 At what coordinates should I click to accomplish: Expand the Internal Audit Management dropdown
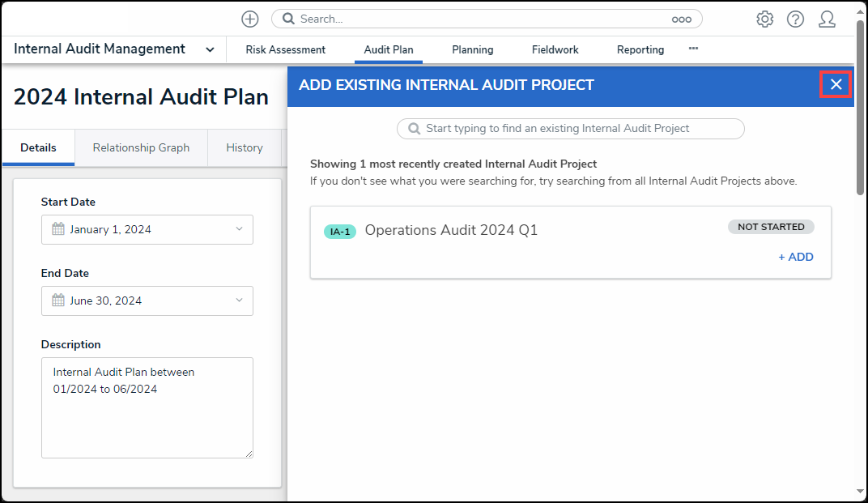[210, 49]
